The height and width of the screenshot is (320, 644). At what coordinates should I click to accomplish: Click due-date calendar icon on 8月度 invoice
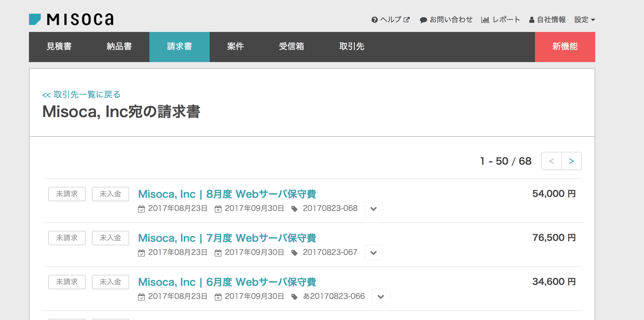(218, 209)
